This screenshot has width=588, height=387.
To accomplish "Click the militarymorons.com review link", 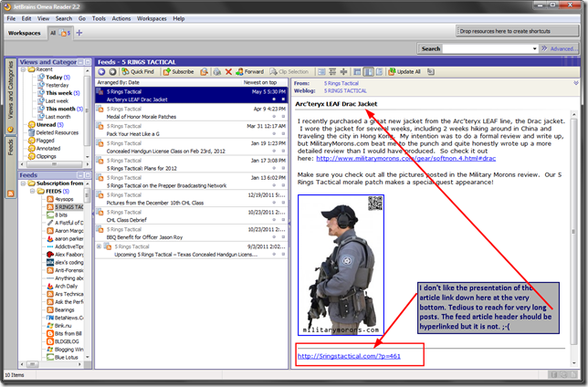I will 405,159.
